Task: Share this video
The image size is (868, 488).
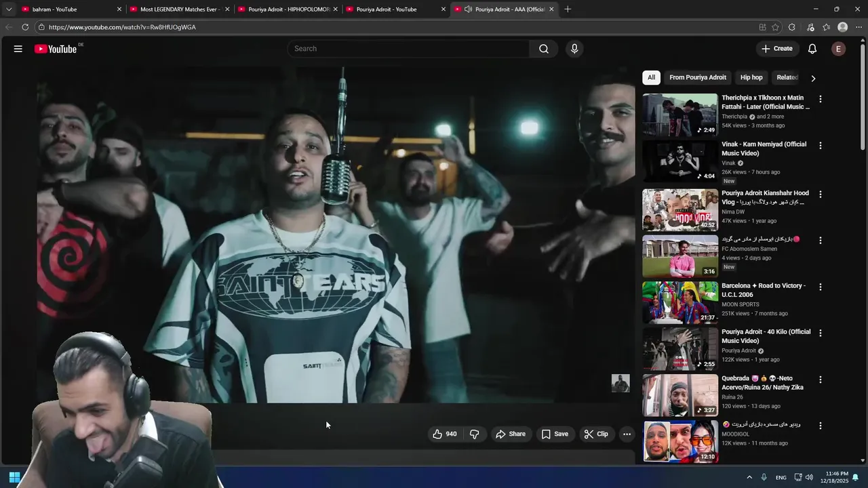Action: coord(511,434)
